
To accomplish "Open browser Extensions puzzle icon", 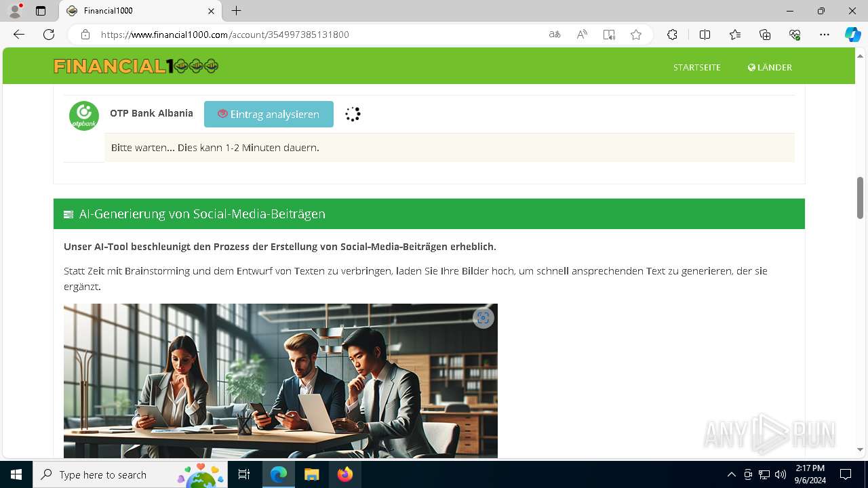I will [x=672, y=35].
